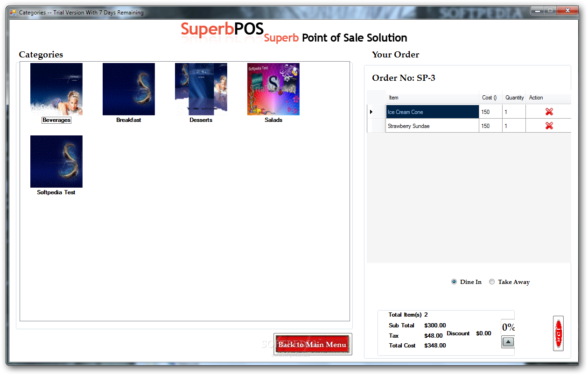Click the 0% discount percentage field

508,327
